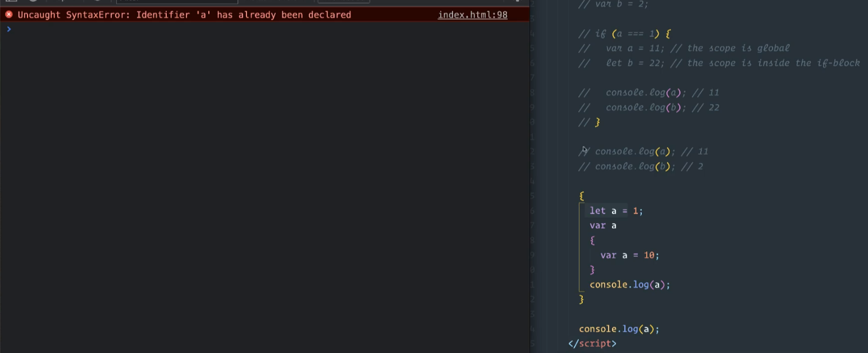Click commented 'console.log(b); // 22' line
This screenshot has height=353, width=868.
coord(649,107)
